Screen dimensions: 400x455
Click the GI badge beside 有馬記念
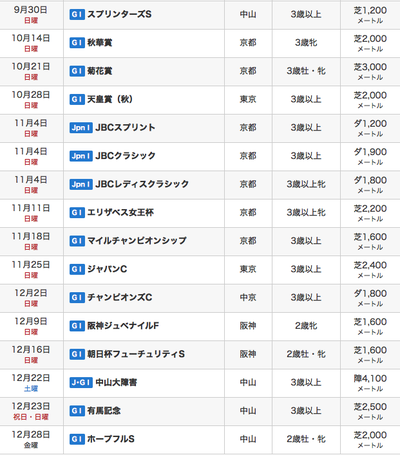click(x=77, y=411)
